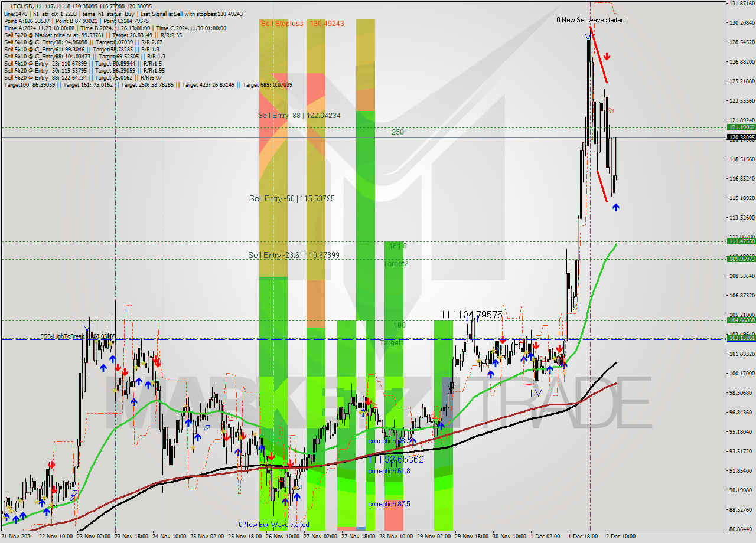Click the 'Target100: 86.39059' summary line
Screen dimensions: 756x543
148,84
